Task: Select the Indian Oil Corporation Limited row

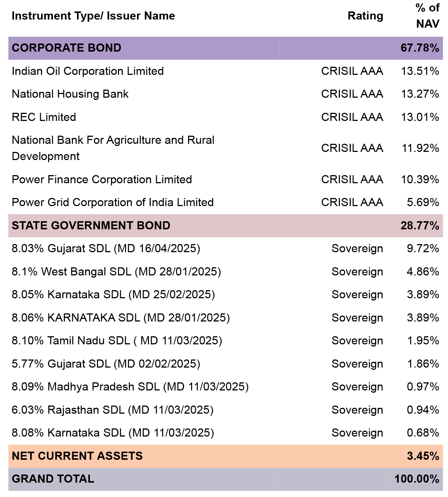Action: click(x=225, y=71)
